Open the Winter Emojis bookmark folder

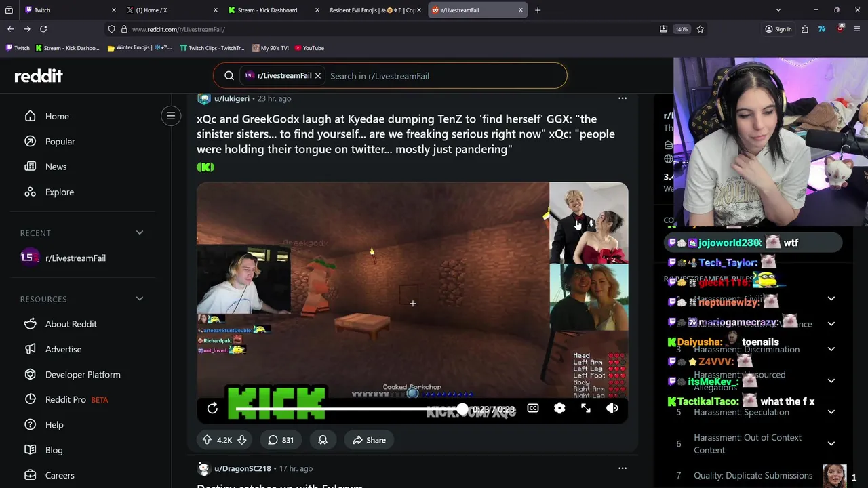point(140,48)
